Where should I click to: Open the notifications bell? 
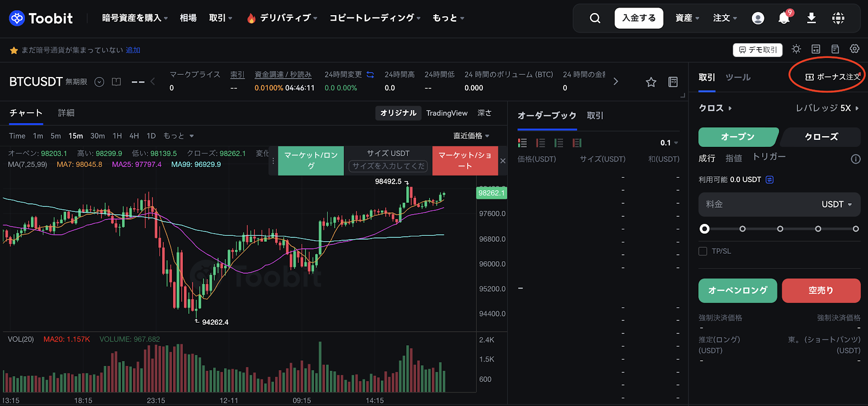784,18
